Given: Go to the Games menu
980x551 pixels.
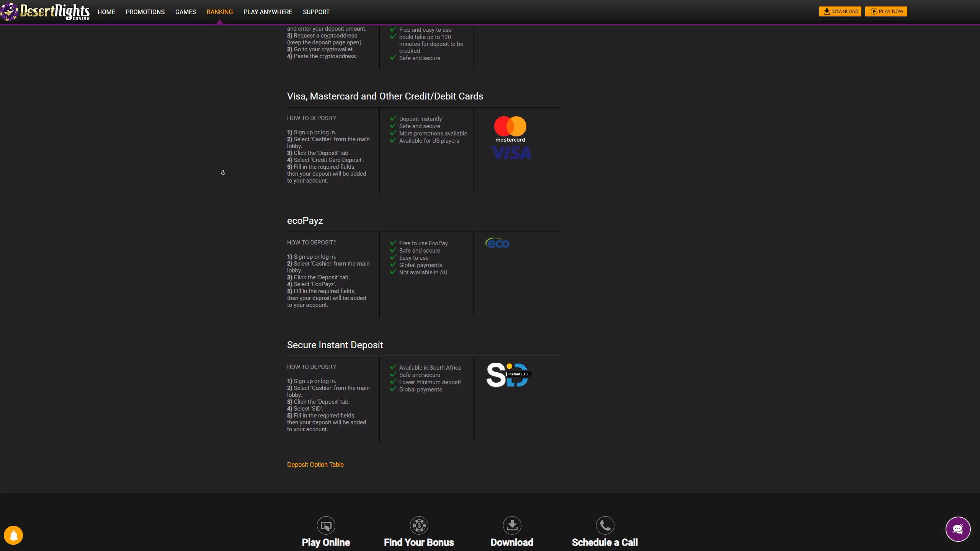Looking at the screenshot, I should (x=185, y=12).
